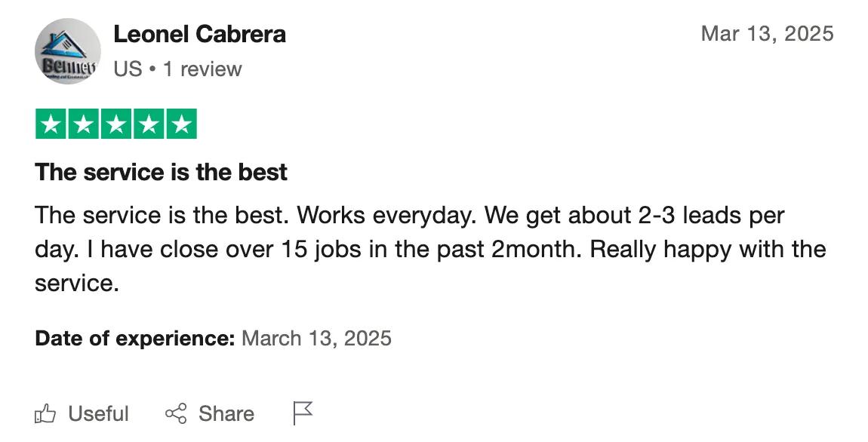Click the fifth green star
868x442 pixels.
click(182, 124)
